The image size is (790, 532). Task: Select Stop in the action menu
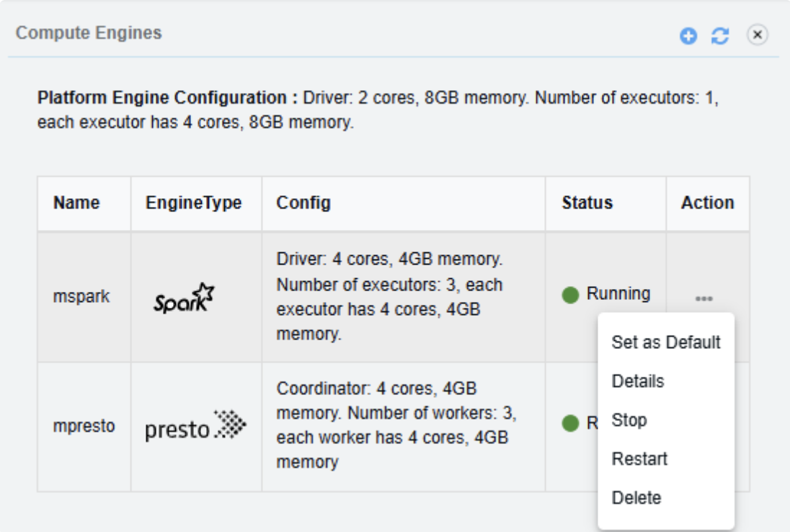[629, 420]
